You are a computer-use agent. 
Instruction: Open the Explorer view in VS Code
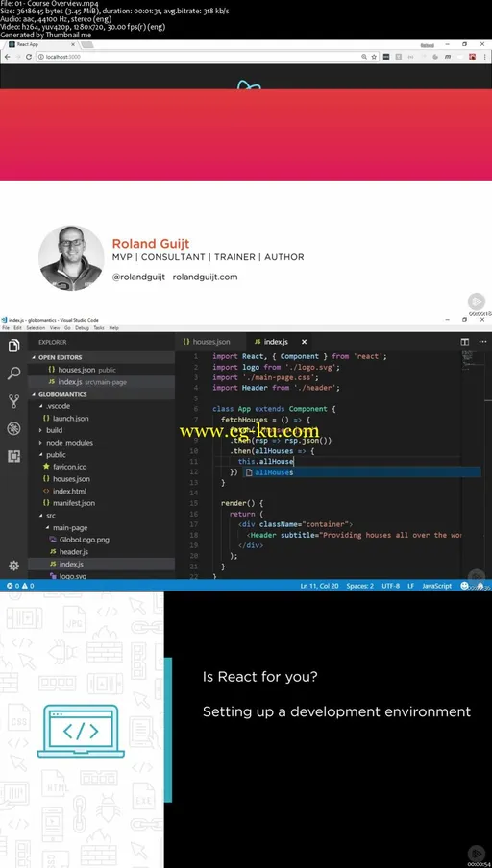(x=13, y=346)
